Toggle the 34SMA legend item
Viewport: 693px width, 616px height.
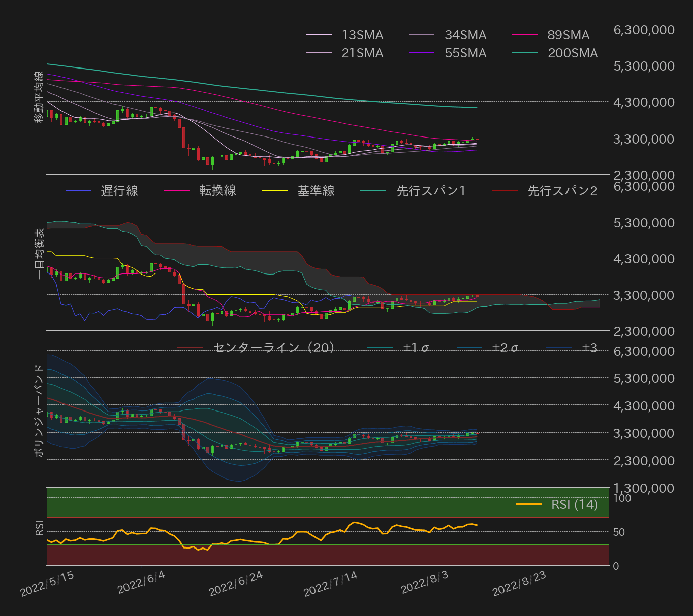coord(465,35)
